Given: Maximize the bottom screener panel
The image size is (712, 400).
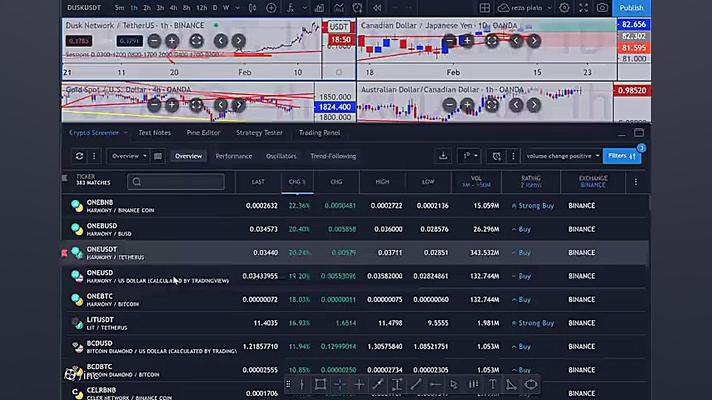Looking at the screenshot, I should [639, 133].
